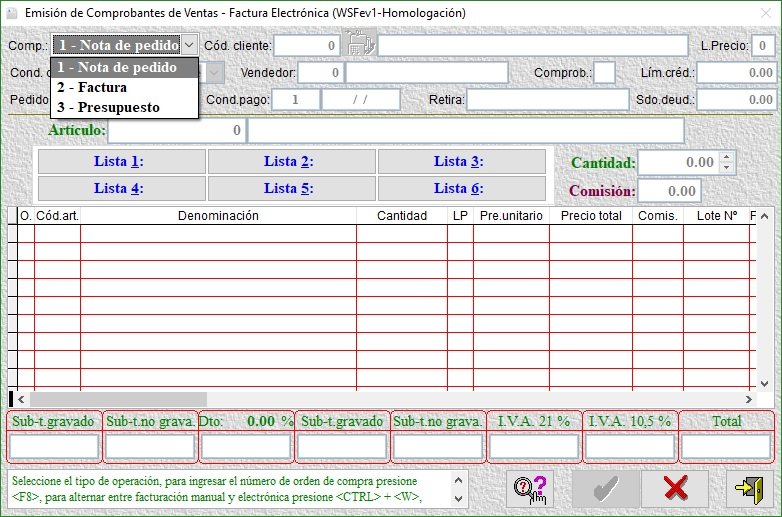Click the grid scroll left arrow
782x517 pixels.
[x=21, y=399]
